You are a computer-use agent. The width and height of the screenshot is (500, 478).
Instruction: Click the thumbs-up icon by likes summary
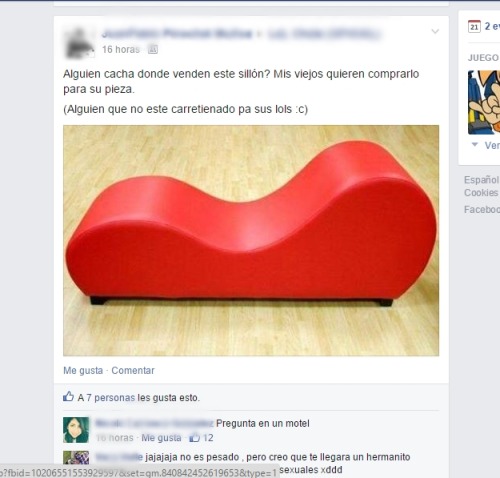coord(68,396)
